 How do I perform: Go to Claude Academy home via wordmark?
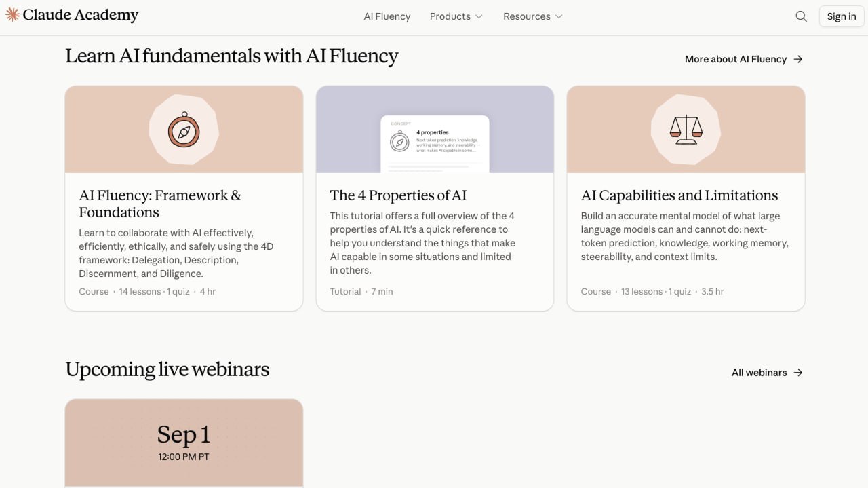point(81,15)
